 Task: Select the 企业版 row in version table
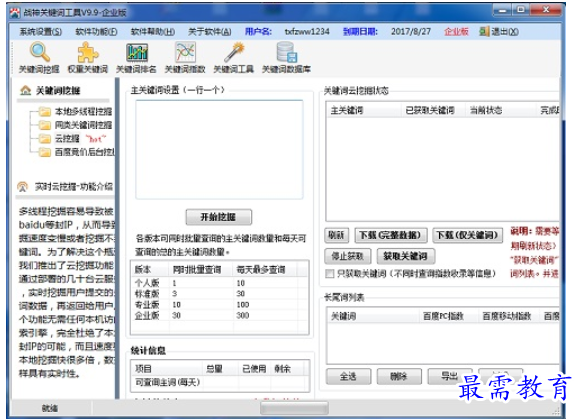(220, 315)
